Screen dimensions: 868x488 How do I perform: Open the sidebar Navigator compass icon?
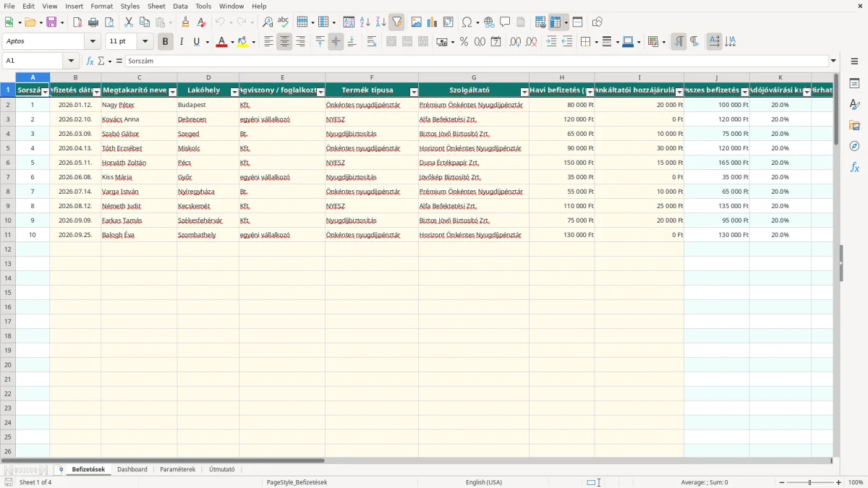coord(854,146)
